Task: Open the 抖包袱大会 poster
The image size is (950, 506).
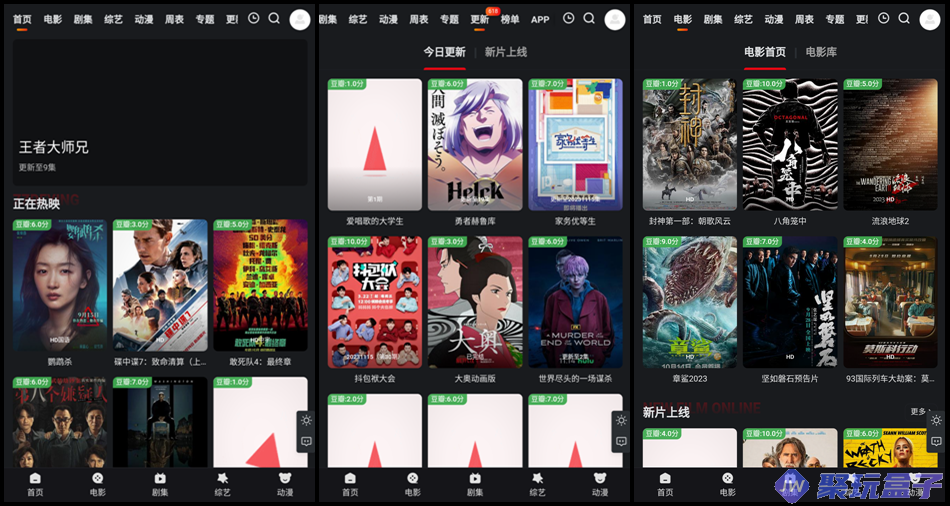Action: [375, 302]
